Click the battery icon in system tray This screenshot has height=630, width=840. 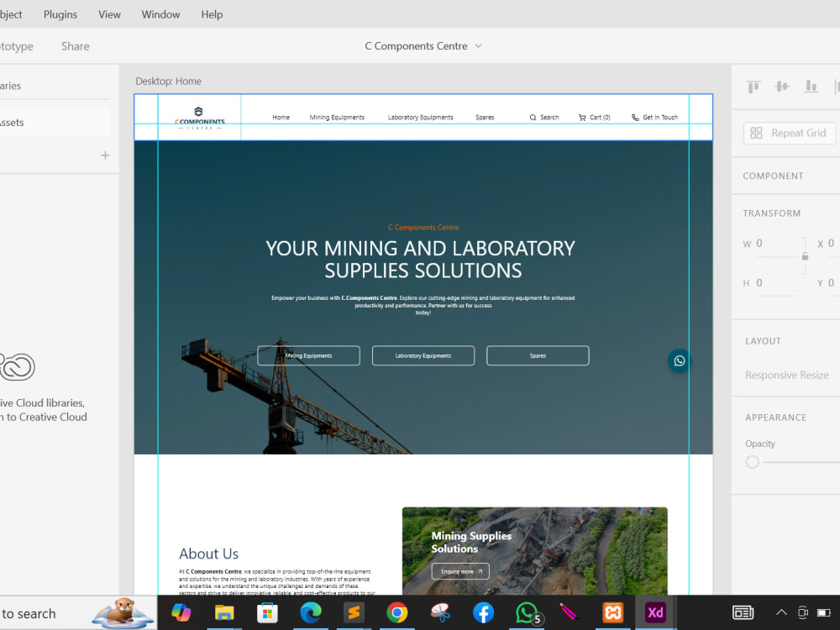823,612
